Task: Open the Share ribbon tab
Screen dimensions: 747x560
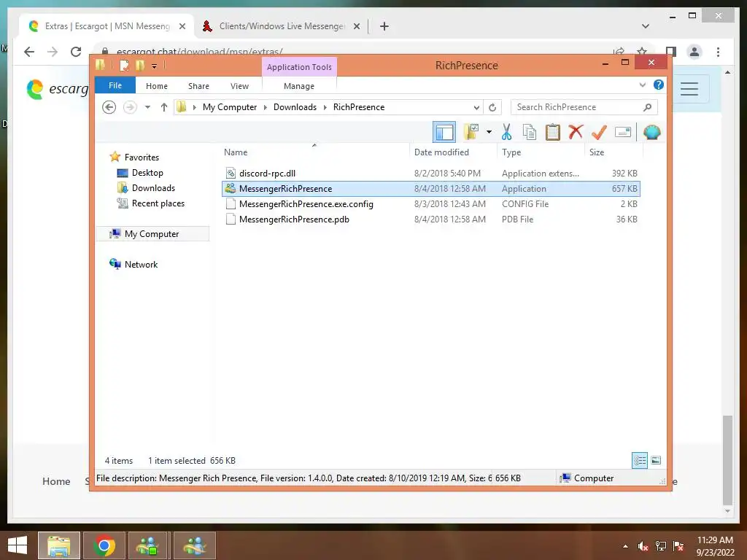Action: pyautogui.click(x=198, y=86)
